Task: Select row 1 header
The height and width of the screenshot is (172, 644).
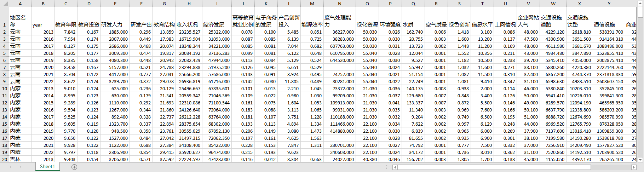Action: pyautogui.click(x=4, y=18)
